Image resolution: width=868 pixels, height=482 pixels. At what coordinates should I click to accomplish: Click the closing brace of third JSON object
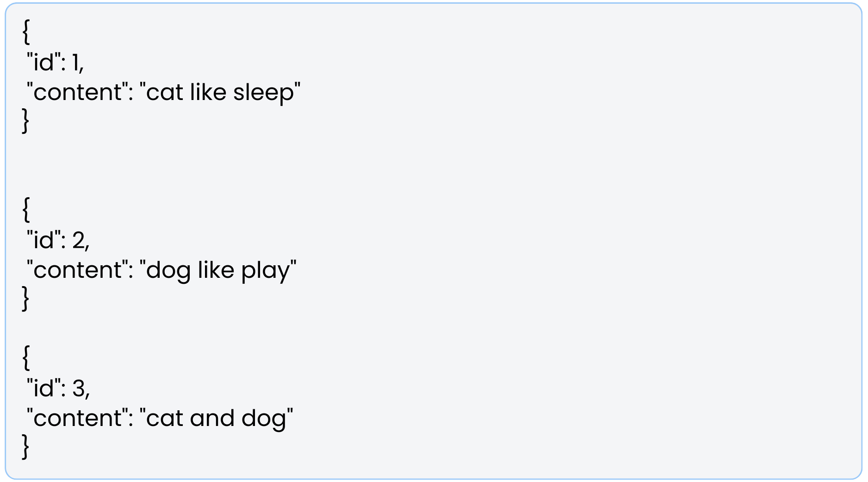coord(26,447)
